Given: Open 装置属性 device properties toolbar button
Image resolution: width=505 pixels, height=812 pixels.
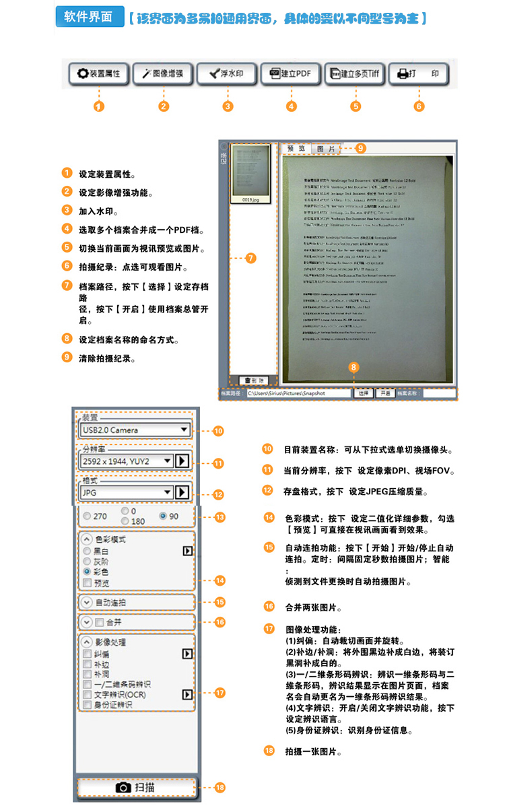Looking at the screenshot, I should pos(99,74).
